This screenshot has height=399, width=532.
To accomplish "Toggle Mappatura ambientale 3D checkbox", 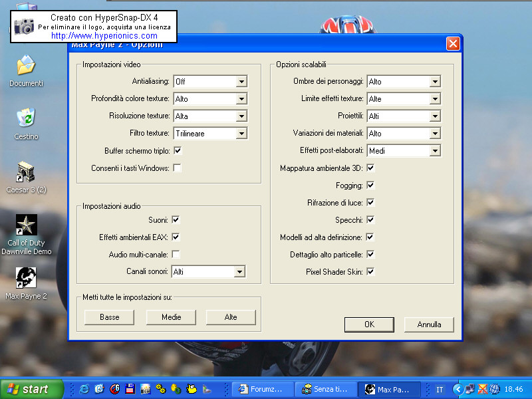I will 370,168.
